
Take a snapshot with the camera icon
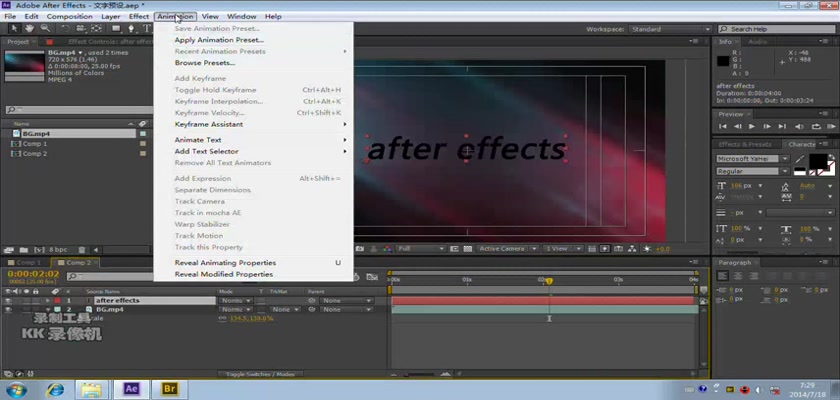pos(360,249)
